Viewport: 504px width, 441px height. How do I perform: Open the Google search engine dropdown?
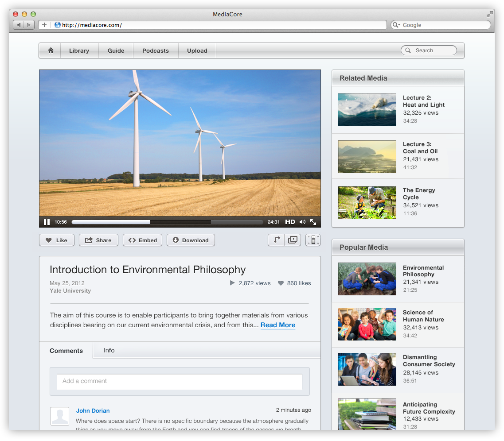click(396, 25)
